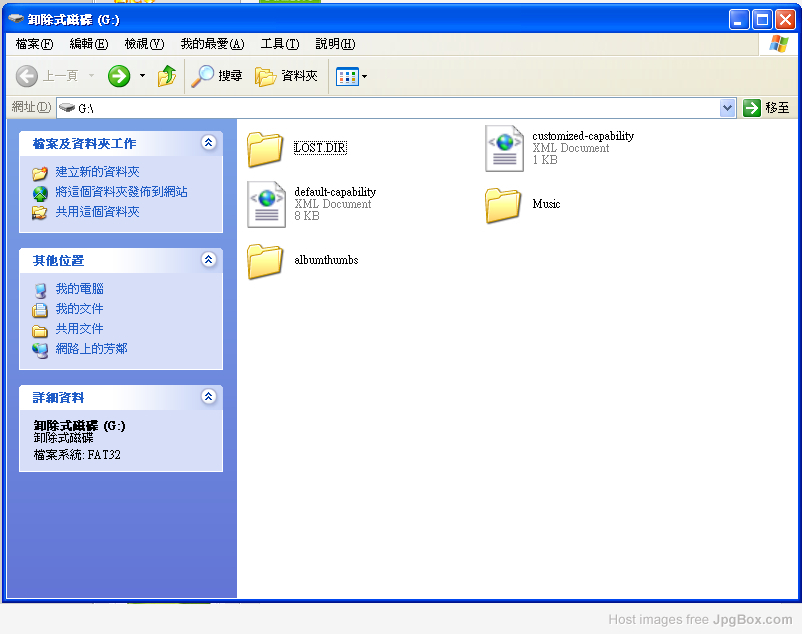Collapse the 檔案及資料夾工作 panel
Screen dimensions: 802x634
pyautogui.click(x=208, y=143)
